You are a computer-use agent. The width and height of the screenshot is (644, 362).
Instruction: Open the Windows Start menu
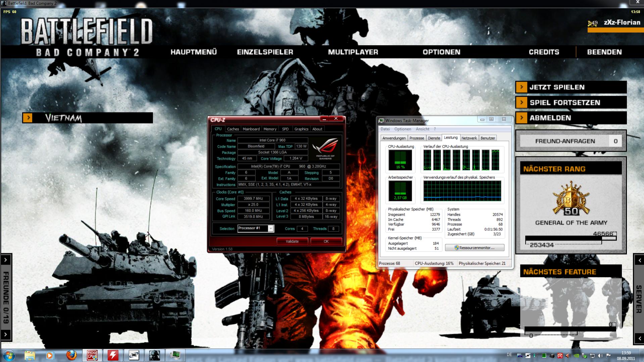tap(9, 355)
